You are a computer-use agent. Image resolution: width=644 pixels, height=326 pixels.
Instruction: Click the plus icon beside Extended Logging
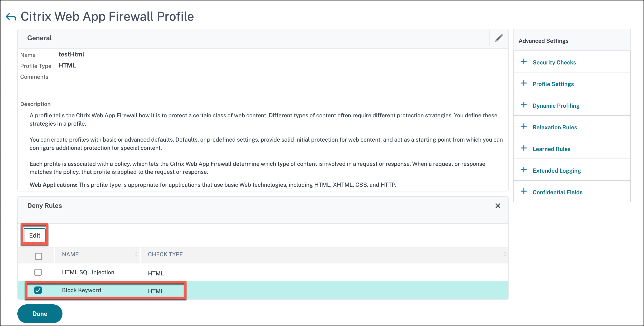coord(524,170)
